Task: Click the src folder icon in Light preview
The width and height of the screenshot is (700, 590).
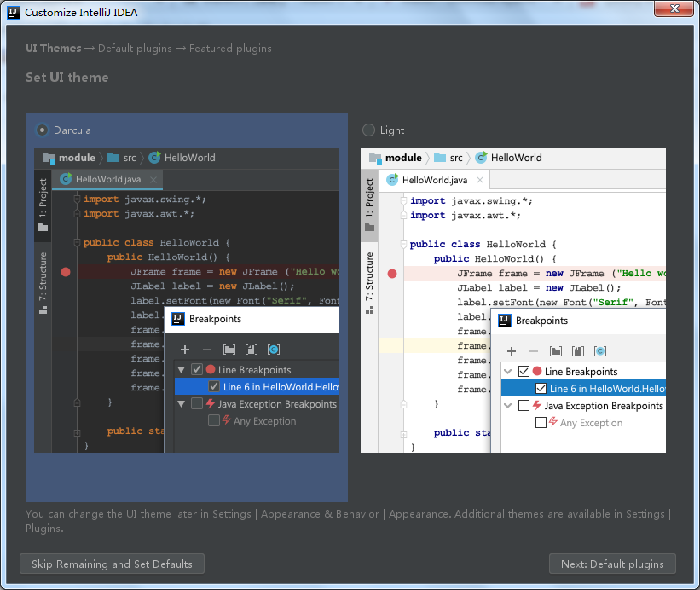Action: (x=440, y=158)
